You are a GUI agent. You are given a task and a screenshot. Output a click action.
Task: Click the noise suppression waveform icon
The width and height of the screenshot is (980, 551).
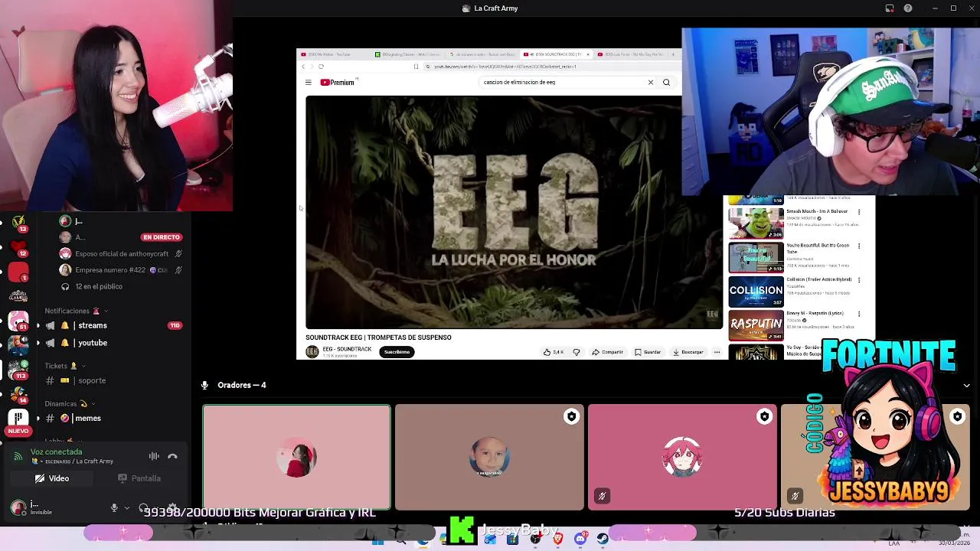154,456
